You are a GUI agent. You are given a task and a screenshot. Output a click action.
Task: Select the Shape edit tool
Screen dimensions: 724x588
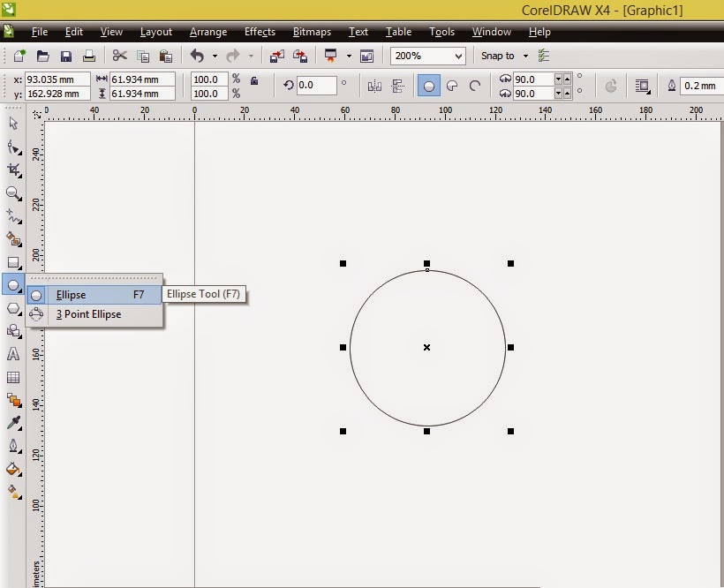point(14,147)
